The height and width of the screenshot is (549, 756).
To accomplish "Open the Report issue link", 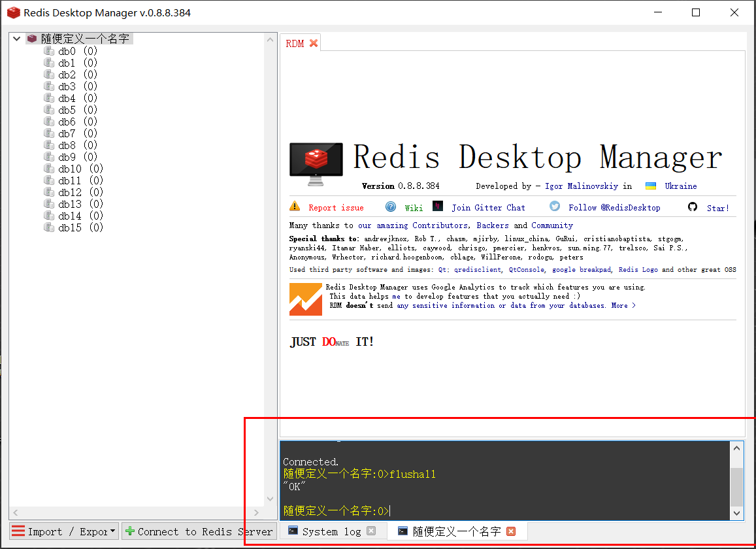I will (336, 208).
